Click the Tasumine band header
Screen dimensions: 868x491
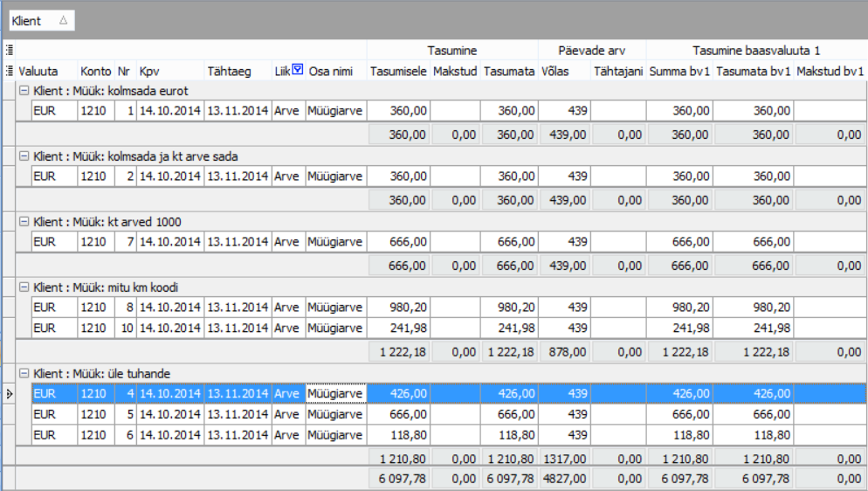452,51
